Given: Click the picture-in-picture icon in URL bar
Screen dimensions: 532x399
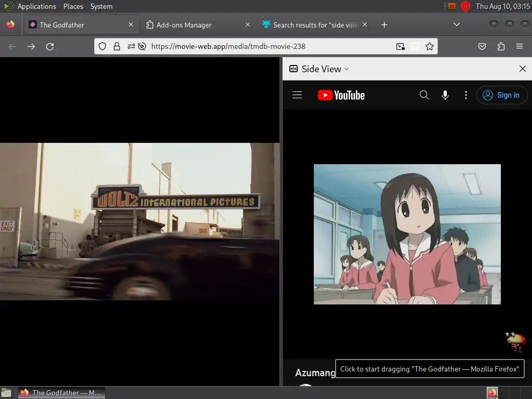Looking at the screenshot, I should pos(401,46).
